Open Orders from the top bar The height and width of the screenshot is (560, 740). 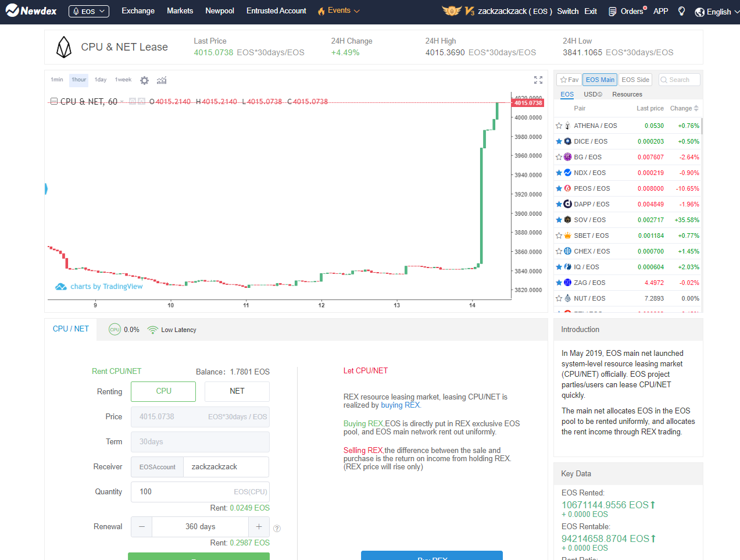point(627,11)
